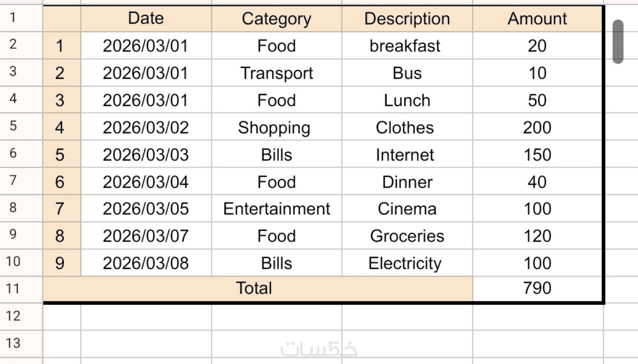Select the Transport category cell
This screenshot has width=638, height=364.
(277, 73)
